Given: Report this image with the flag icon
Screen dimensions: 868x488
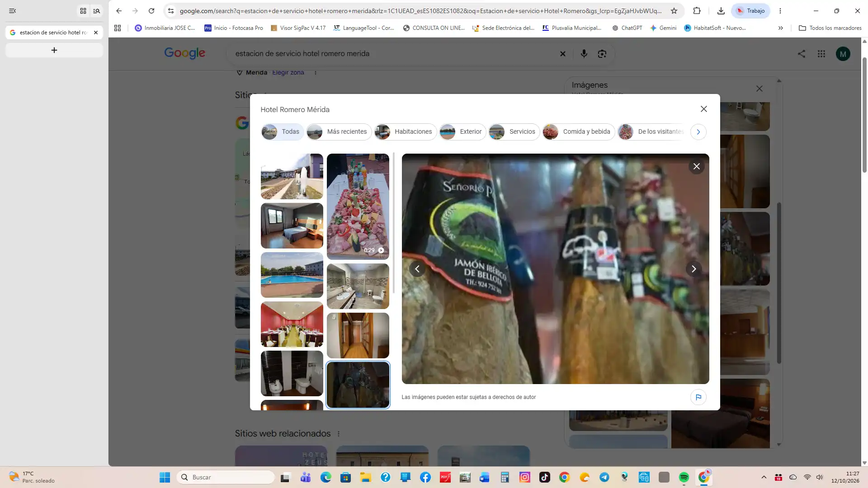Looking at the screenshot, I should click(698, 397).
